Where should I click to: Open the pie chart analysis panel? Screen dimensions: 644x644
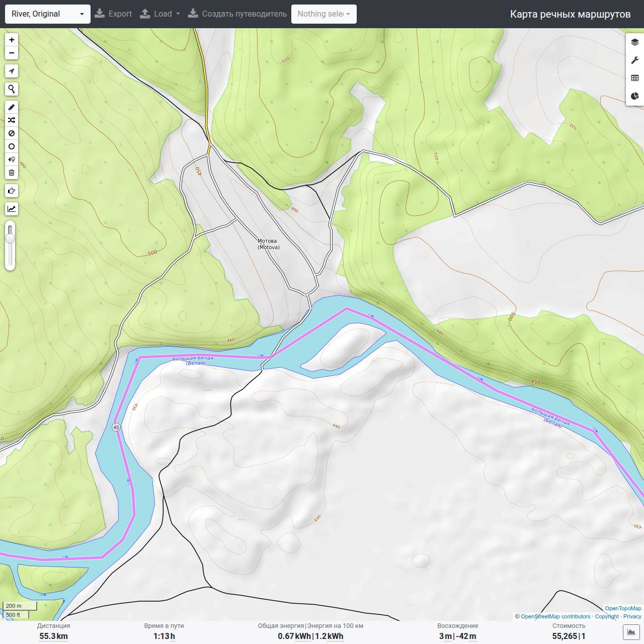point(635,96)
